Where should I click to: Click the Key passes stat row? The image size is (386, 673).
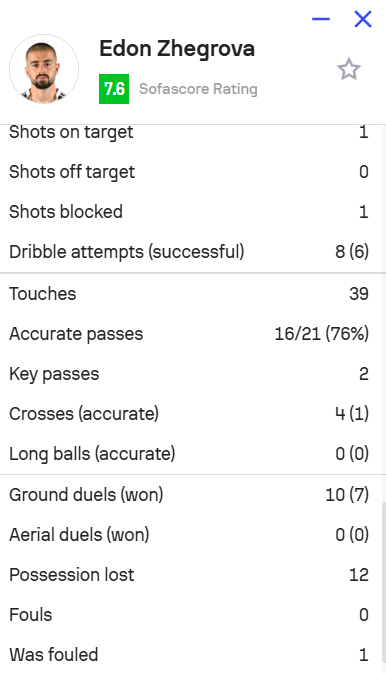pyautogui.click(x=189, y=374)
